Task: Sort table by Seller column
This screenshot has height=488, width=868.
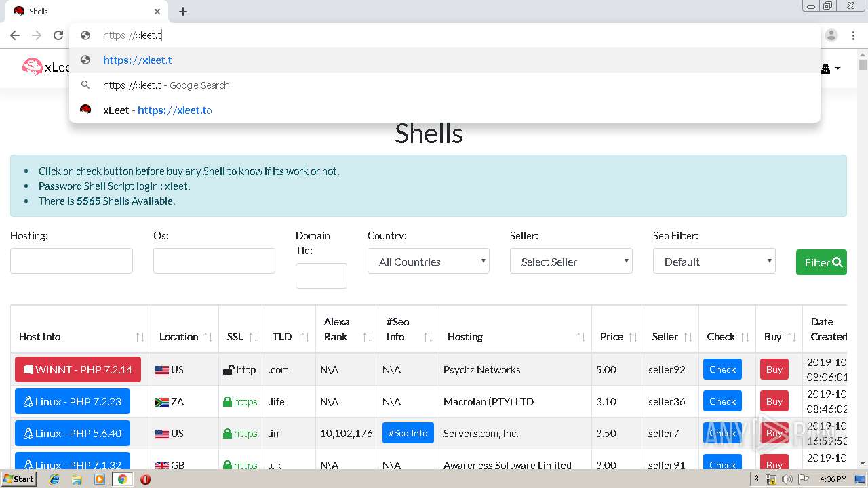Action: [x=671, y=329]
